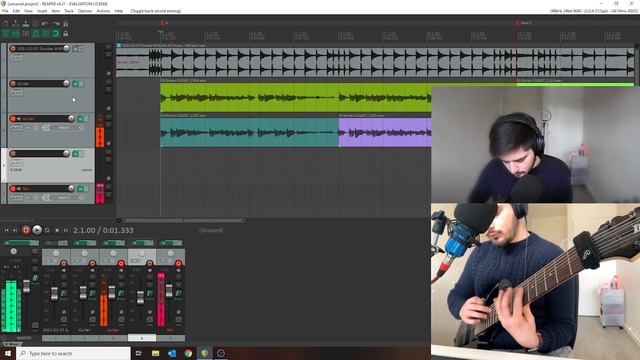Click the transport Play button
The width and height of the screenshot is (640, 360).
tap(37, 231)
